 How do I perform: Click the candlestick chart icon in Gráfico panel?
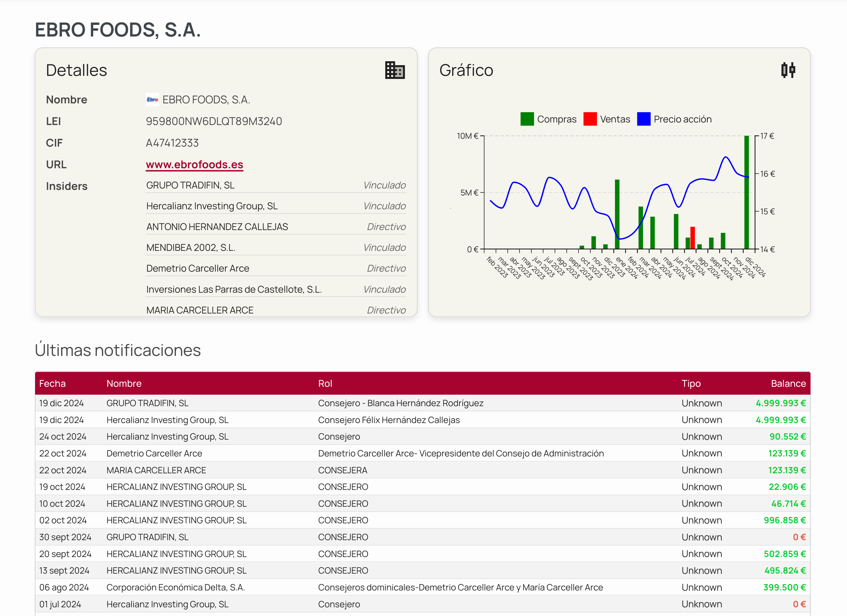(788, 70)
